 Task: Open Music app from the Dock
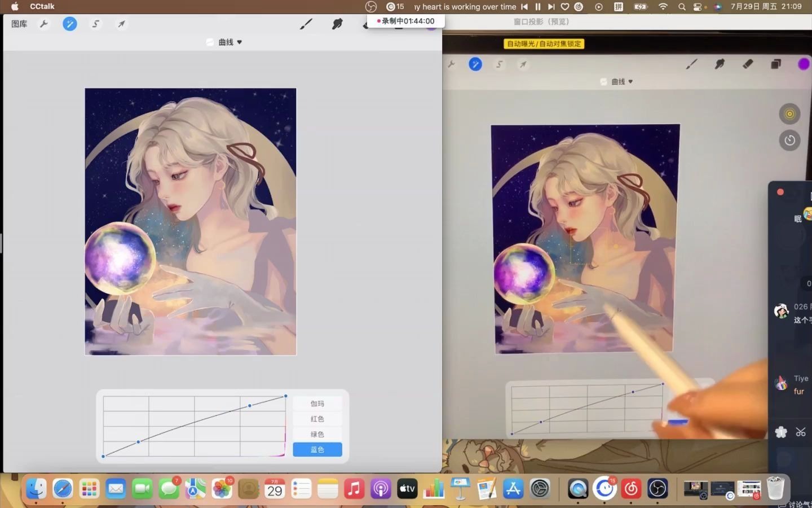[354, 489]
